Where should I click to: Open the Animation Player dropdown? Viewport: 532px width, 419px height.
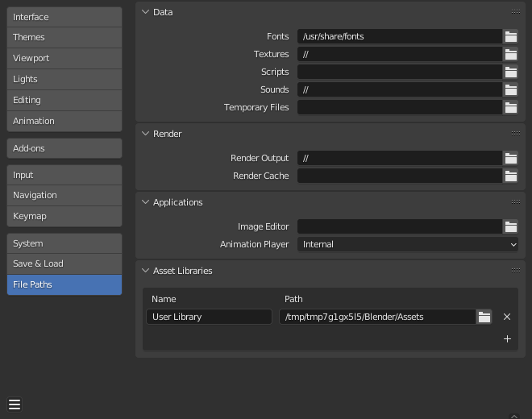pyautogui.click(x=409, y=244)
